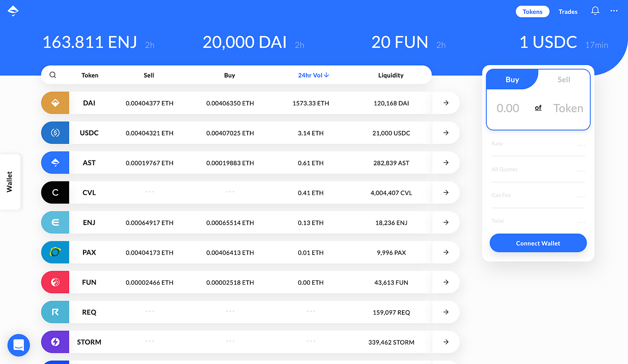Click DAI sell price 0.00404377 ETH
This screenshot has width=628, height=364.
point(149,103)
